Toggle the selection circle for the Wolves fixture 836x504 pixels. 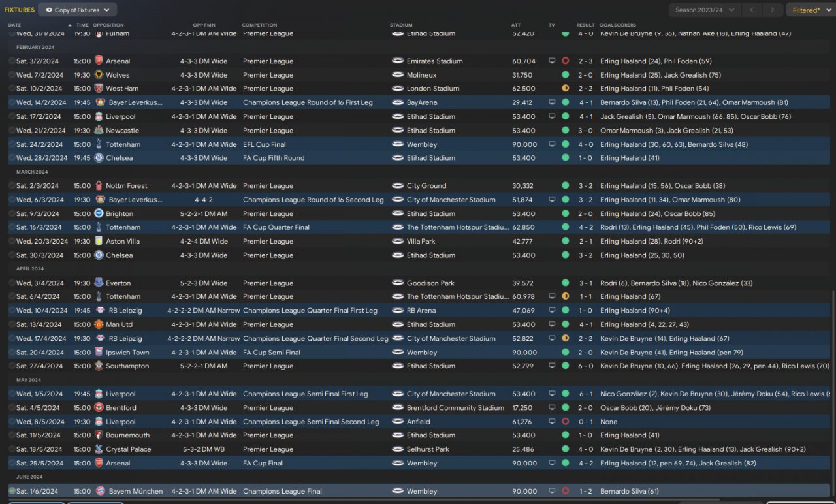pyautogui.click(x=12, y=75)
